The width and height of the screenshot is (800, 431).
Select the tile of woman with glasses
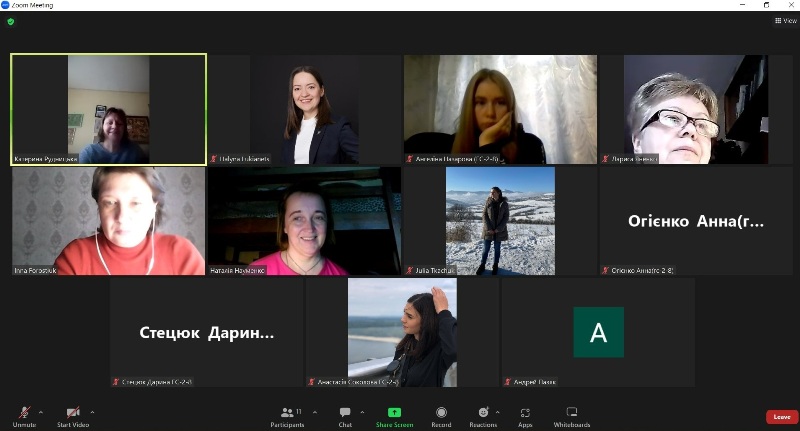click(696, 110)
